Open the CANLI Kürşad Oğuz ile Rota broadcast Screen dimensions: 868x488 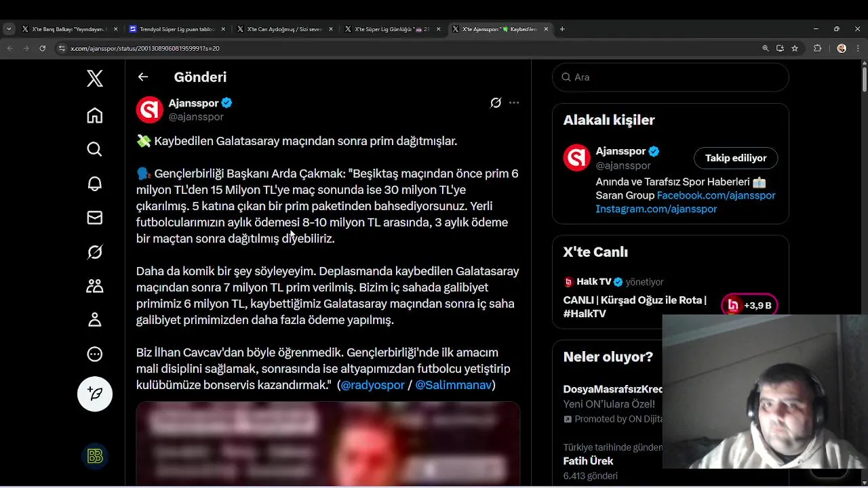click(635, 307)
